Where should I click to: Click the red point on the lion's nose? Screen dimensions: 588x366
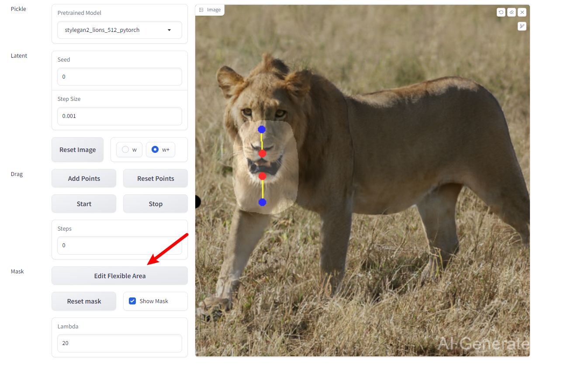[262, 153]
